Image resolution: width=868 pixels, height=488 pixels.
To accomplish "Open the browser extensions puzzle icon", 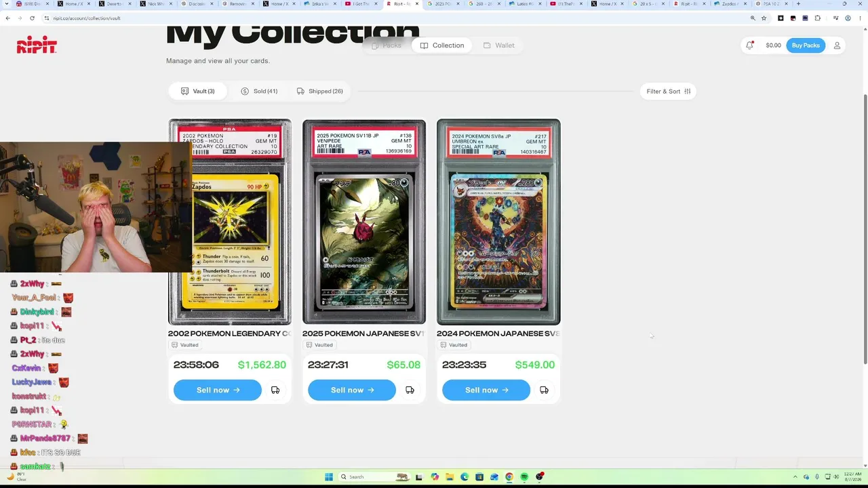I will (x=817, y=18).
